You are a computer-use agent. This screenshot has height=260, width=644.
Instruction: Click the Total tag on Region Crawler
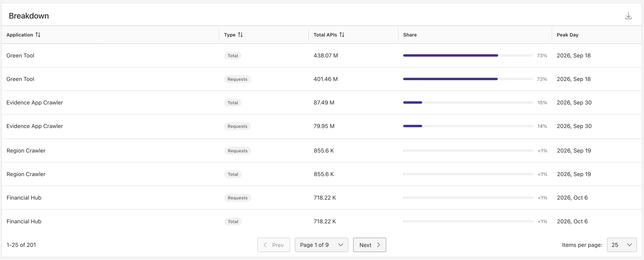click(x=233, y=174)
